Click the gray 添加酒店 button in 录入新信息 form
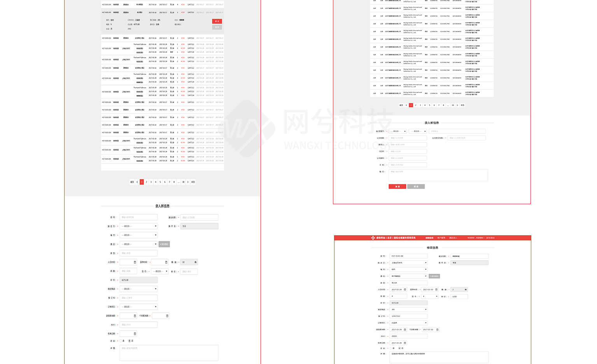This screenshot has height=364, width=597. (164, 244)
